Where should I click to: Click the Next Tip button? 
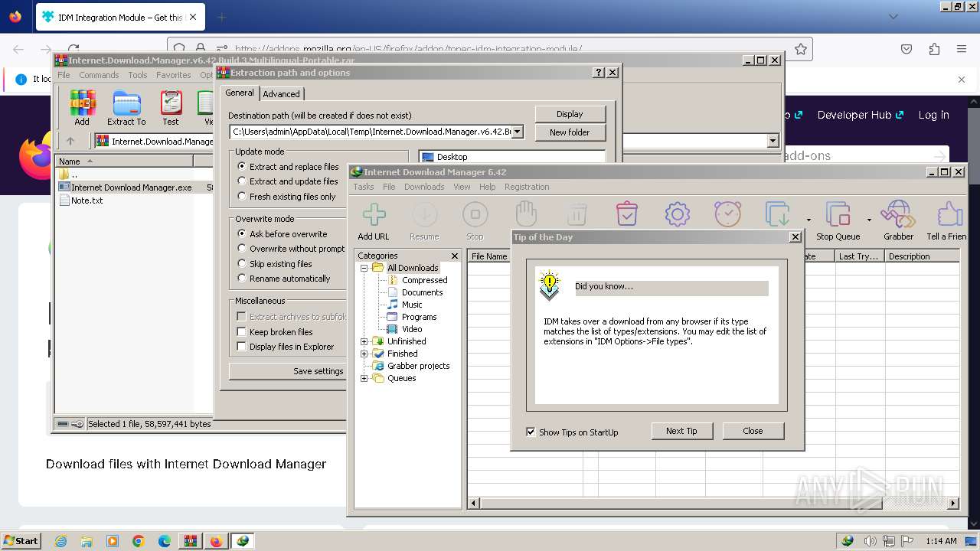click(x=681, y=431)
